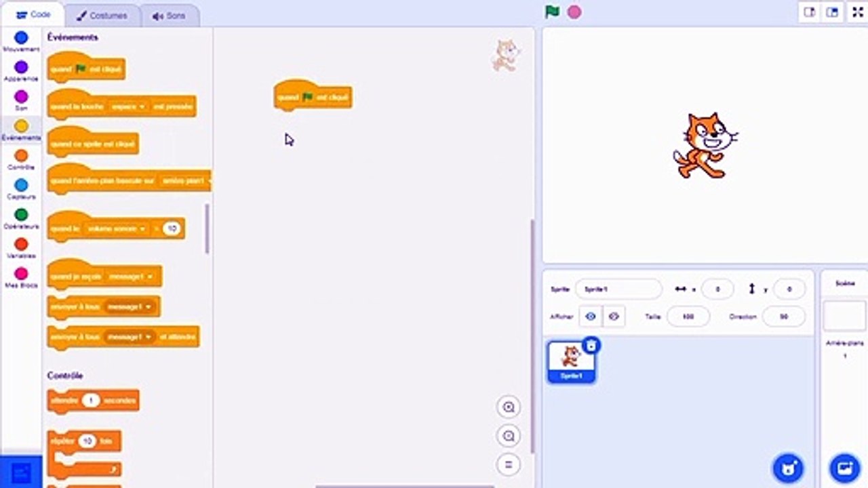
Task: Open the Mouvement block category
Action: [21, 41]
